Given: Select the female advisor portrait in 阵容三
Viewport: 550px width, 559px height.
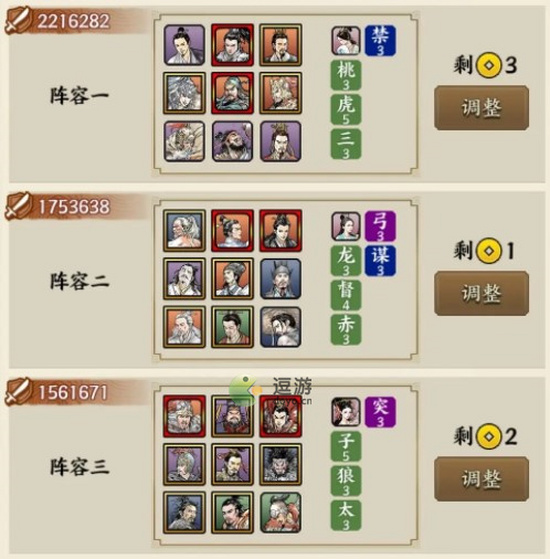Looking at the screenshot, I should click(346, 412).
